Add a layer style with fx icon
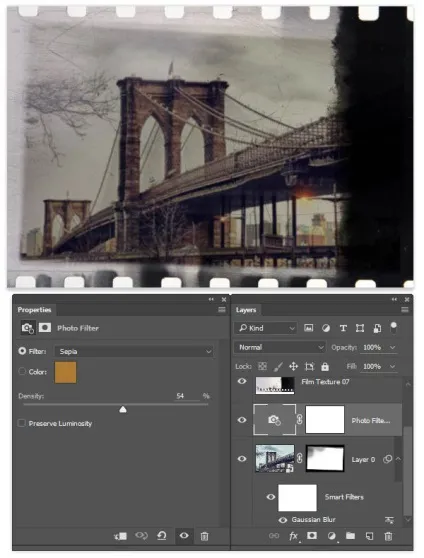The height and width of the screenshot is (558, 424). tap(293, 536)
